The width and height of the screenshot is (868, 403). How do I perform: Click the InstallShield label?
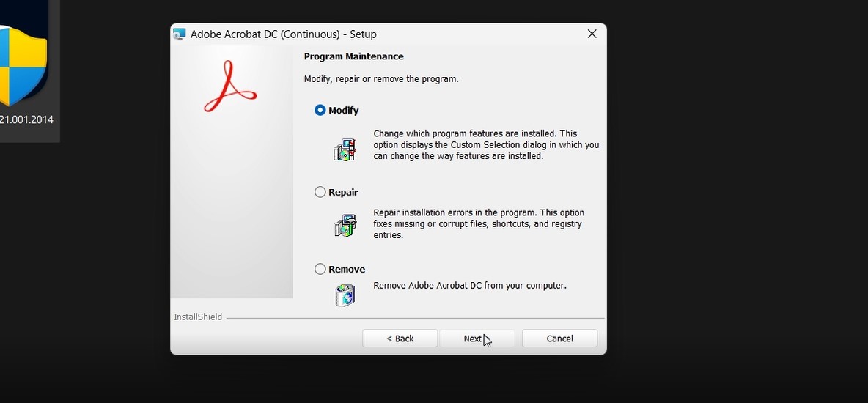(x=198, y=317)
